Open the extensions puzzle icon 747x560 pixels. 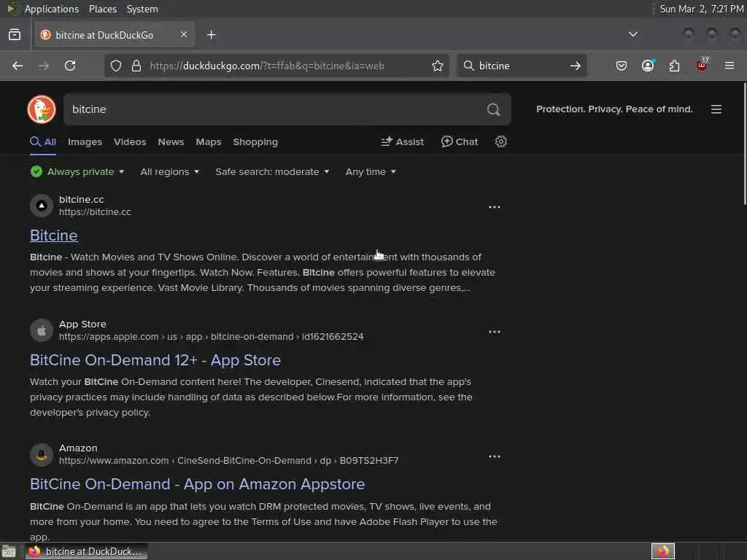tap(675, 66)
